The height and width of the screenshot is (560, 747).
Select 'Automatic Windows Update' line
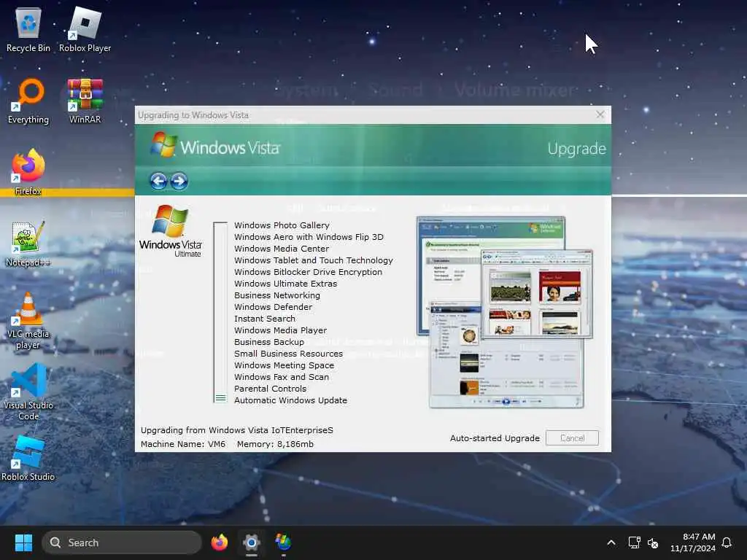point(290,400)
